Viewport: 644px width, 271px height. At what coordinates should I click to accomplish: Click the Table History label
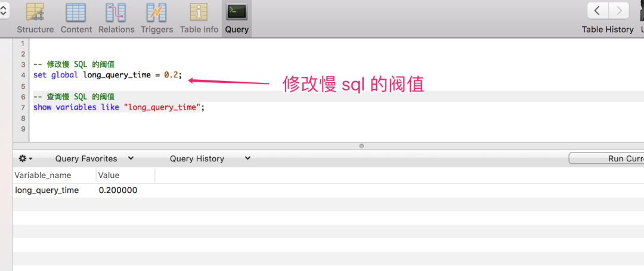point(608,30)
